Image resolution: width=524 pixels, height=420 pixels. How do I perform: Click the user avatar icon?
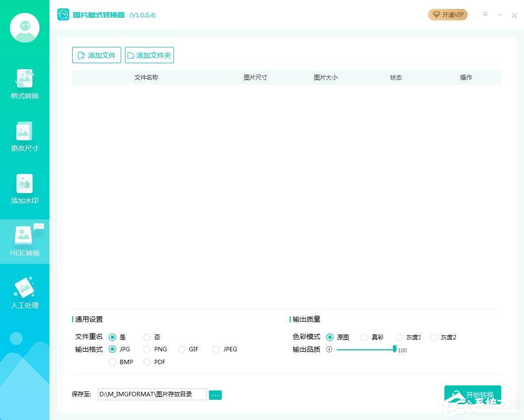[24, 28]
